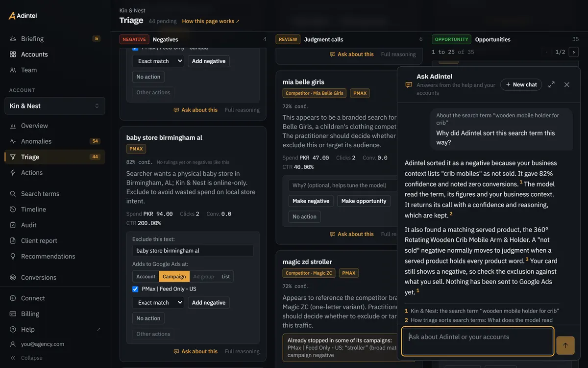The width and height of the screenshot is (588, 368).
Task: Open citation 3 in the Adintel answer
Action: coord(527,259)
